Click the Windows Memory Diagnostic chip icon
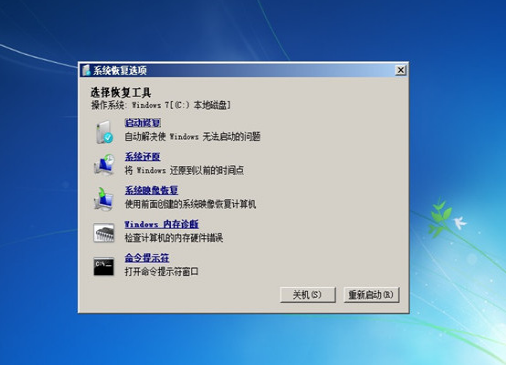 point(104,233)
